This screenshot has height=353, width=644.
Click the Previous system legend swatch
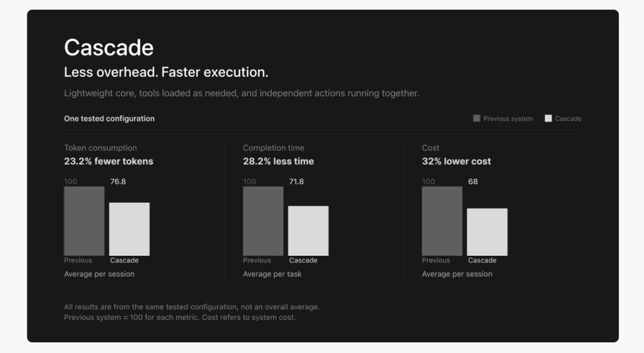[x=476, y=118]
